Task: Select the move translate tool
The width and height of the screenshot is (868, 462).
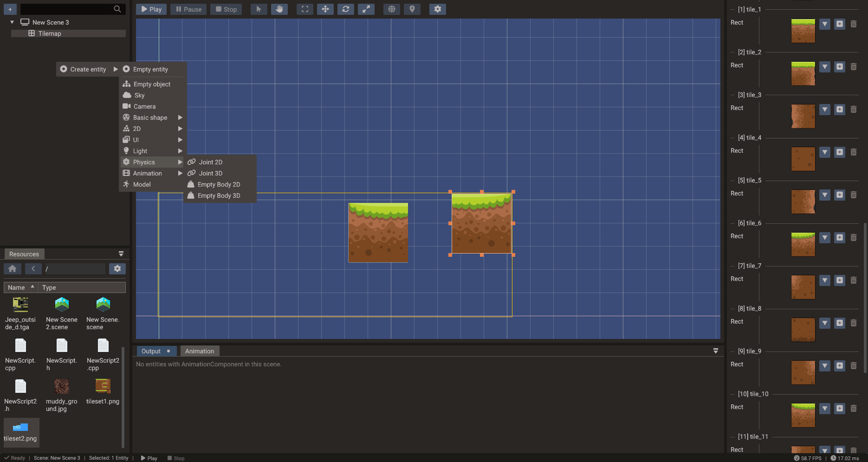Action: pos(325,9)
